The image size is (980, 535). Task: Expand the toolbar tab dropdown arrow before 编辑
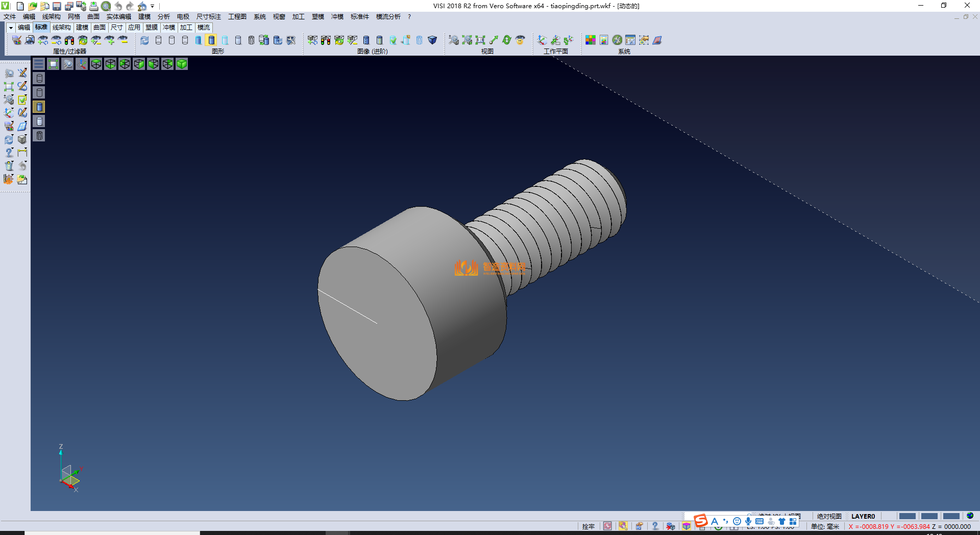pos(11,28)
